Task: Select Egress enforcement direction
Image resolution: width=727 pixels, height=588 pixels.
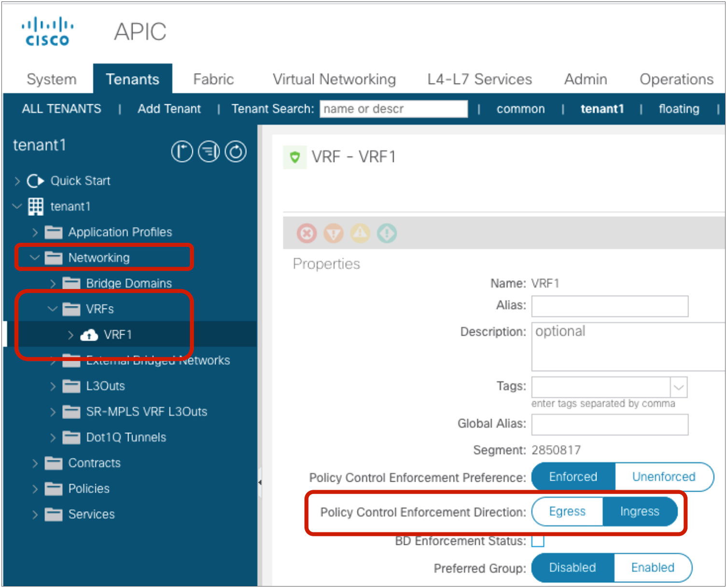Action: (x=567, y=511)
